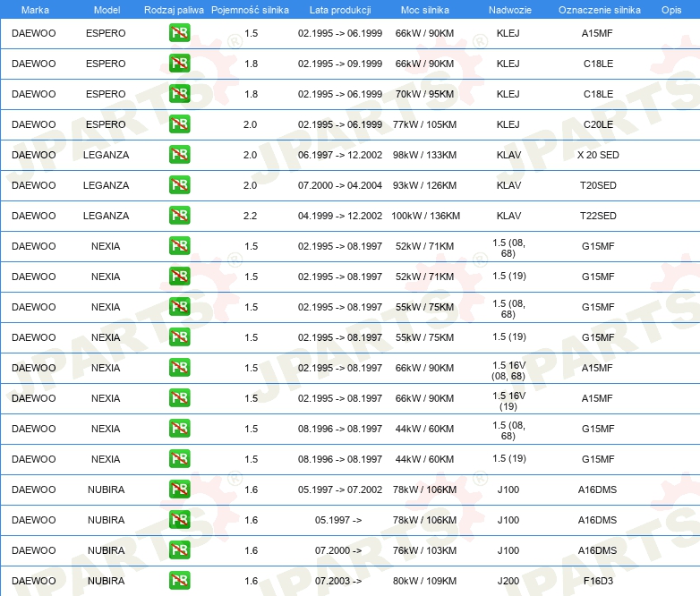Select the engine code T20SED
This screenshot has width=700, height=596.
click(598, 185)
